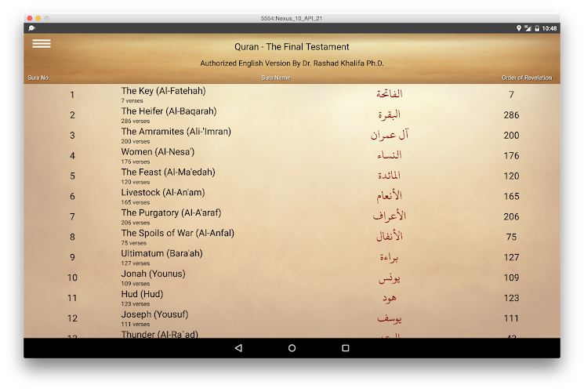The width and height of the screenshot is (584, 392).
Task: Click the 10:48 clock in status bar
Action: (x=550, y=28)
